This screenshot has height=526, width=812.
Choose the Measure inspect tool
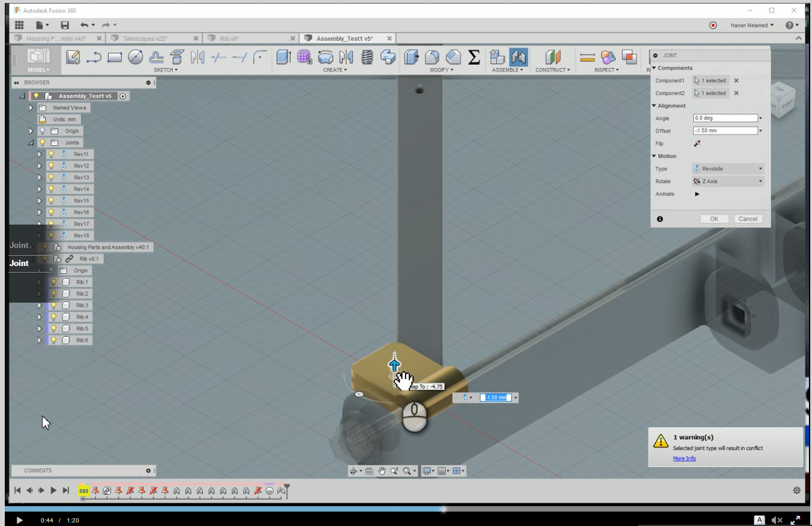point(588,58)
